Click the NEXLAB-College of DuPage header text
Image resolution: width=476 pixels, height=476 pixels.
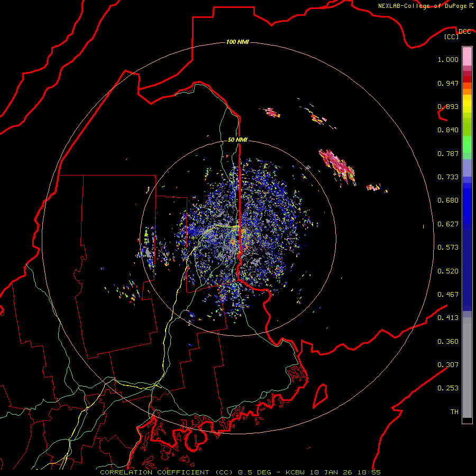[x=422, y=6]
